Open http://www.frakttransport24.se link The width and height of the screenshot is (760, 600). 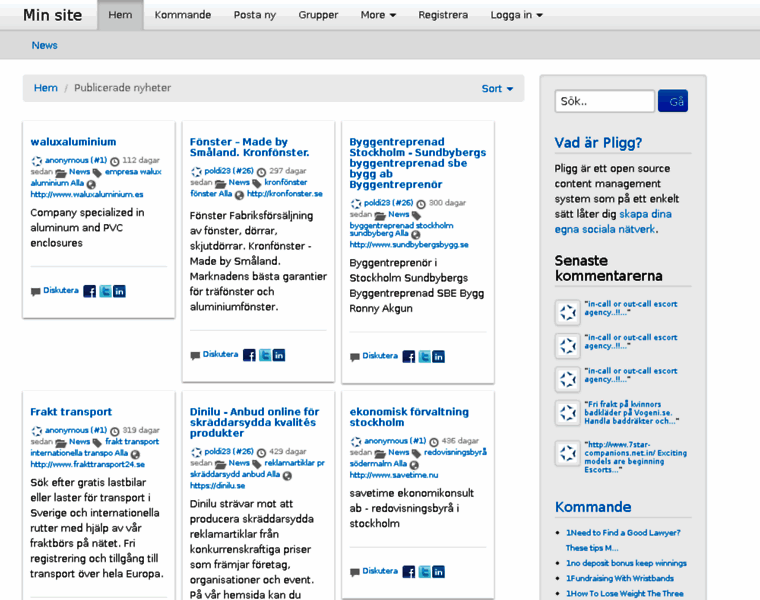click(x=88, y=464)
